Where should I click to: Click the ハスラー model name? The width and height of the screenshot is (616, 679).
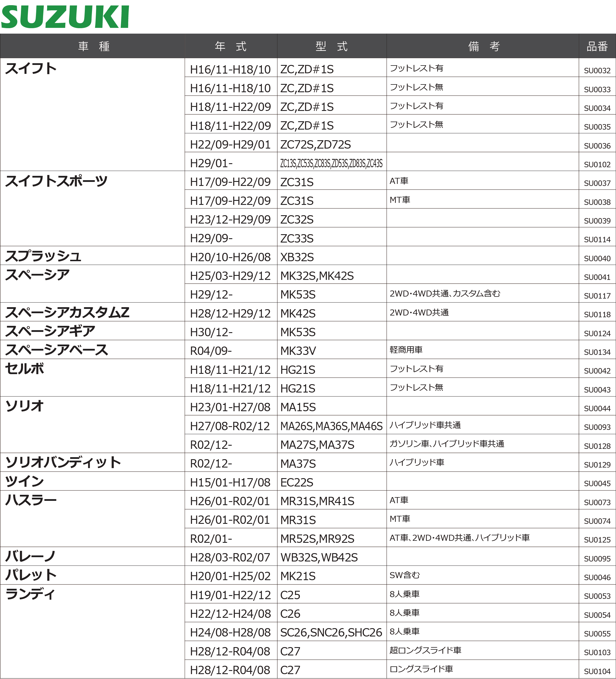pos(31,500)
